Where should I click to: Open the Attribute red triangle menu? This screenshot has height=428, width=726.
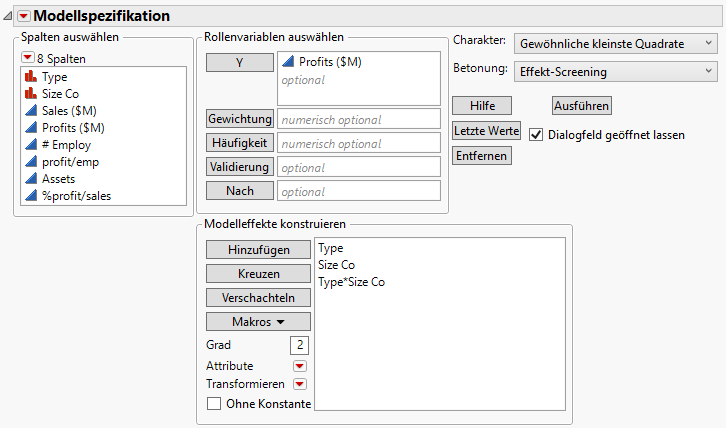tap(299, 366)
